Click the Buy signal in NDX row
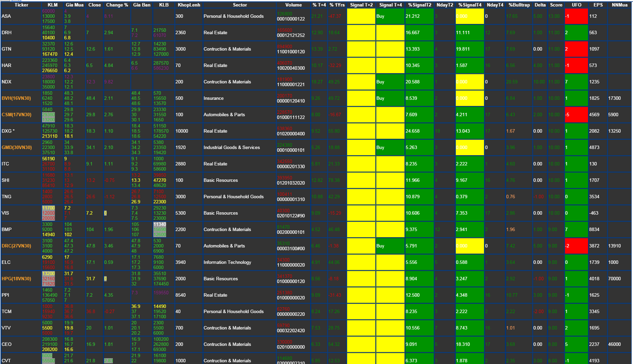Screen dimensions: 633x364 390,82
